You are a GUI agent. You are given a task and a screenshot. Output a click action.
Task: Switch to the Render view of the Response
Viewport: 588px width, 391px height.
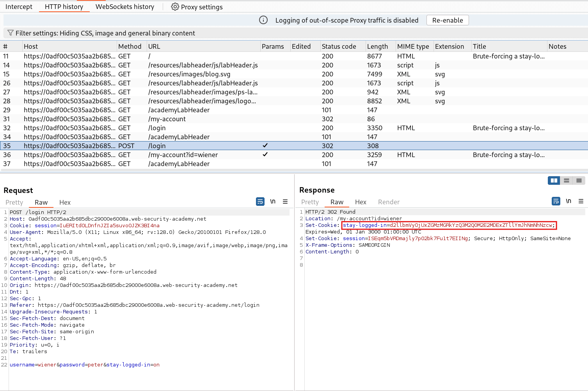(x=388, y=202)
